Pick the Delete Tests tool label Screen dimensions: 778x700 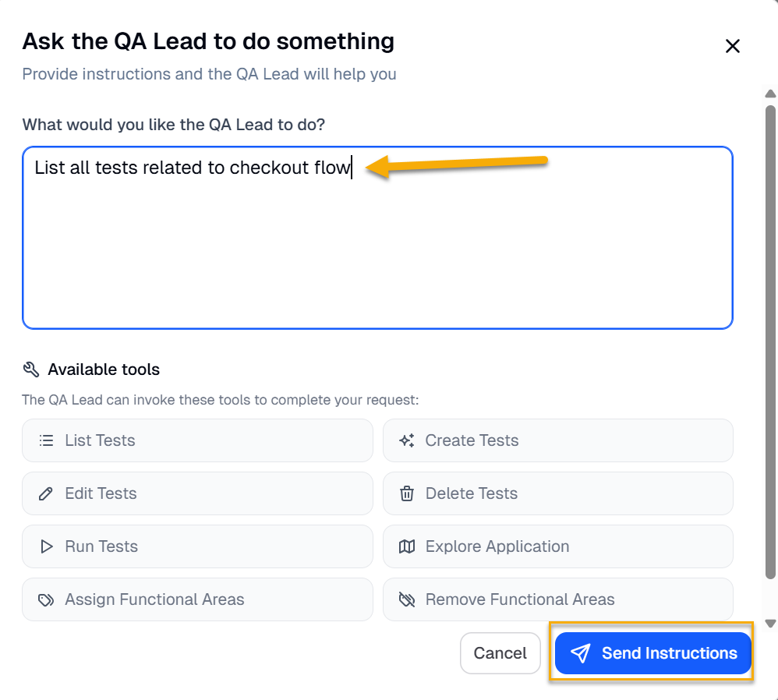(471, 493)
